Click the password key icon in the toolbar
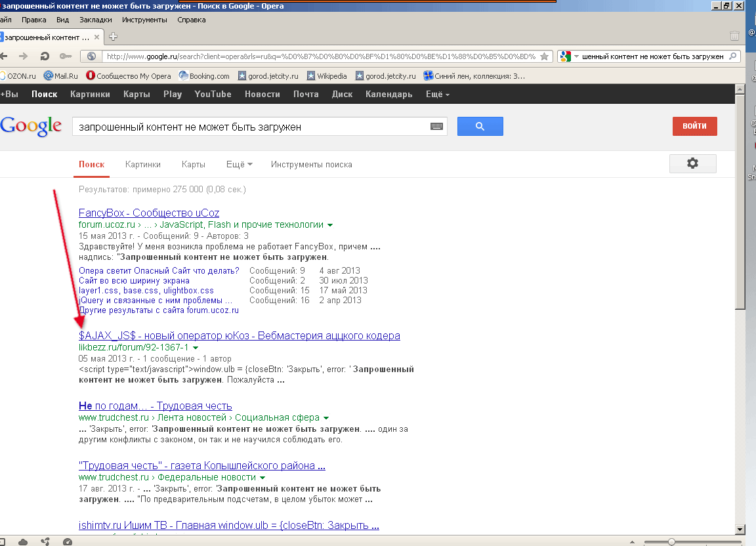This screenshot has height=546, width=756. pos(66,56)
